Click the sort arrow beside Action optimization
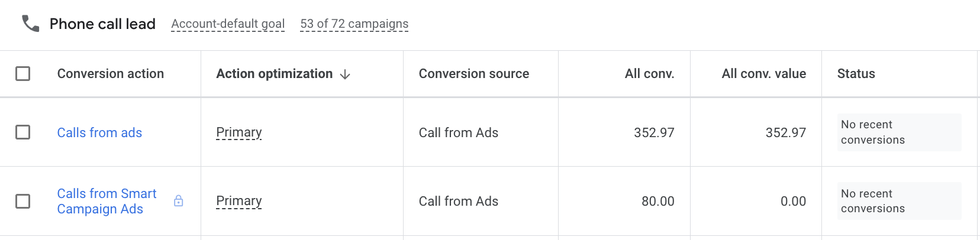Image resolution: width=980 pixels, height=240 pixels. pos(345,74)
